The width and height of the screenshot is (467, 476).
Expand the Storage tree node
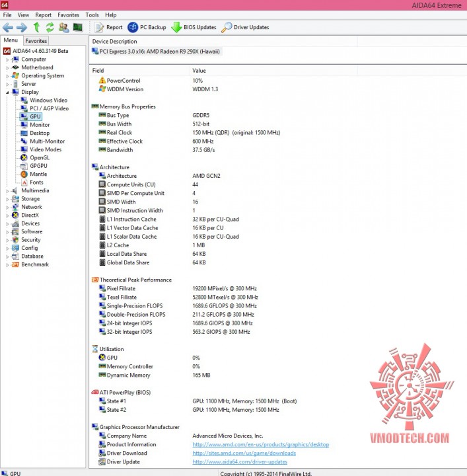click(x=7, y=199)
